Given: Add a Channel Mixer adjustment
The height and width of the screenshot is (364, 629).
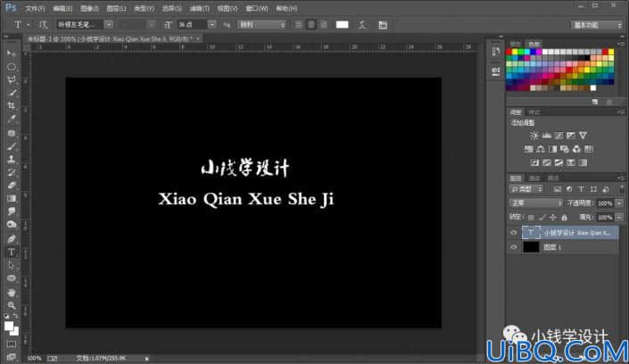Looking at the screenshot, I should (576, 149).
